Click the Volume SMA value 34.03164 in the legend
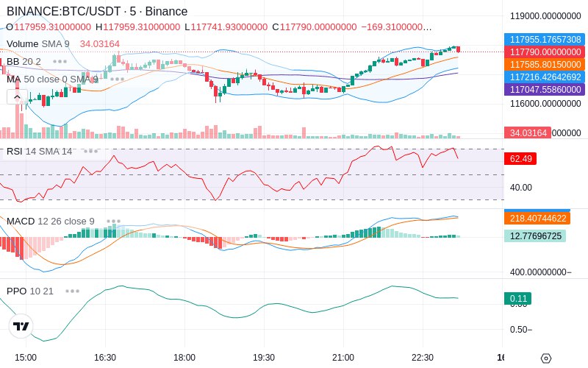The width and height of the screenshot is (588, 368). [x=100, y=44]
